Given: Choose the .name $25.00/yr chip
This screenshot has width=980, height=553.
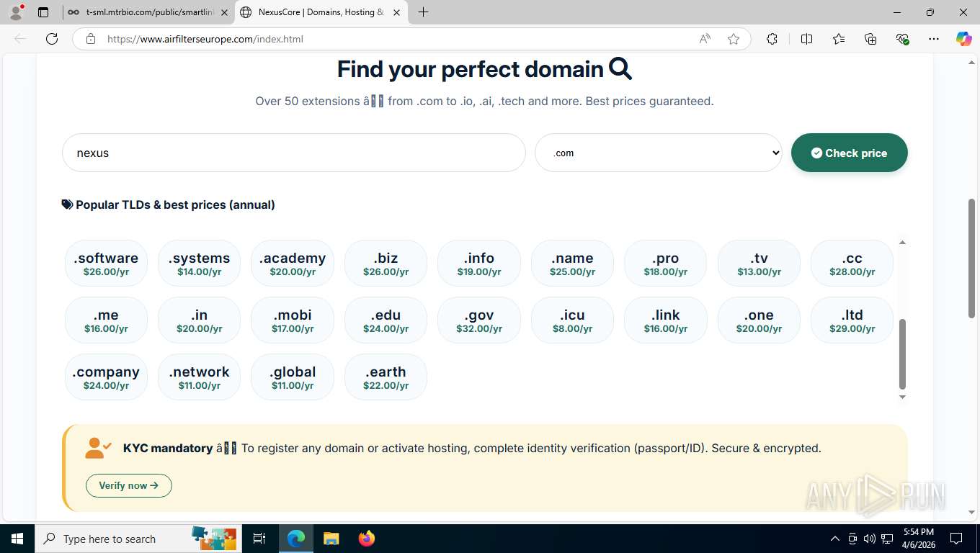Looking at the screenshot, I should (572, 263).
